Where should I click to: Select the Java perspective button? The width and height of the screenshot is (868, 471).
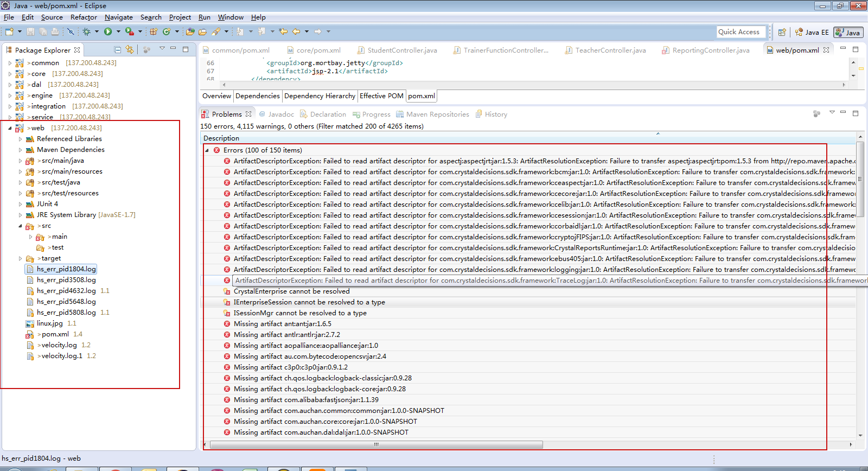pos(848,33)
